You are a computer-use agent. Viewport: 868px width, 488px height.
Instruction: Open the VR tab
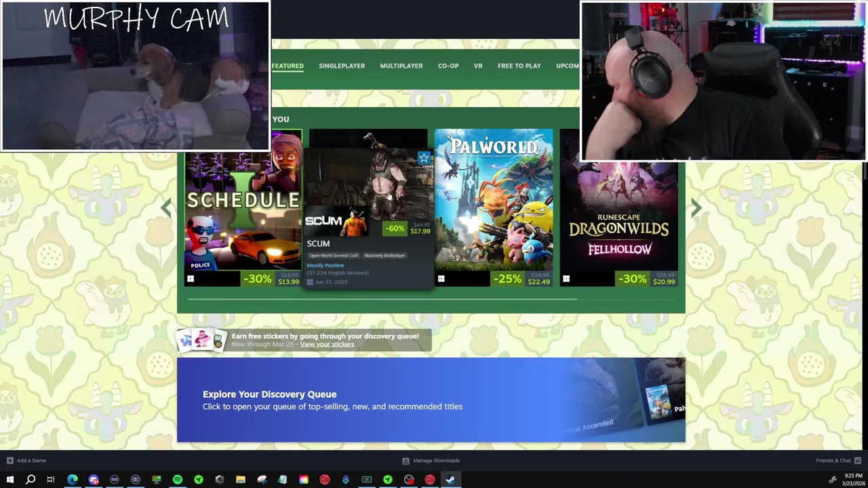478,66
